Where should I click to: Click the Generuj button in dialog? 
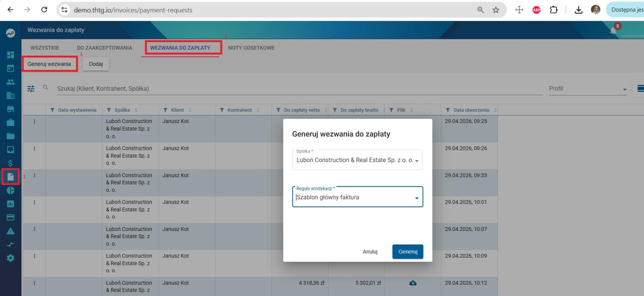[408, 252]
